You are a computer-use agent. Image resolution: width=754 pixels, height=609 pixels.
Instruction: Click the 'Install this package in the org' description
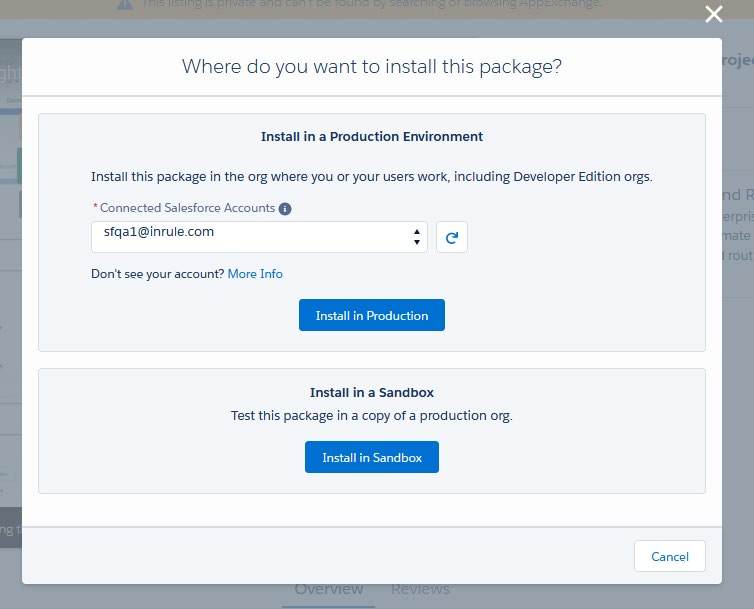click(372, 177)
